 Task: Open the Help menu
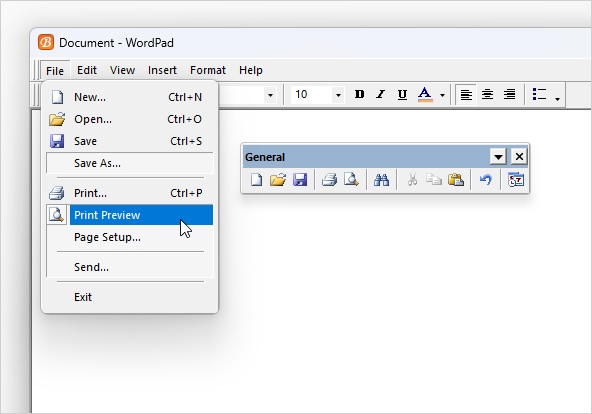[251, 70]
